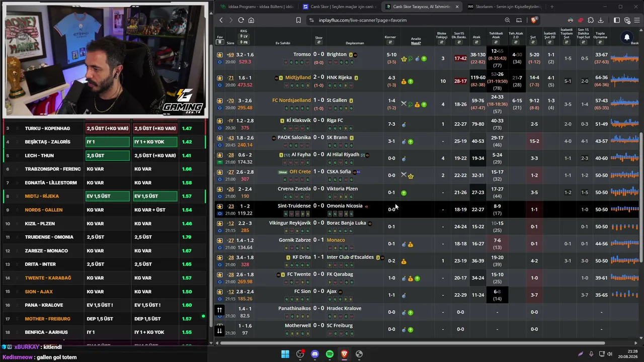Toggle favorite star for KÍ Klaksvik - Riga FC
The image size is (644, 362).
220,121
